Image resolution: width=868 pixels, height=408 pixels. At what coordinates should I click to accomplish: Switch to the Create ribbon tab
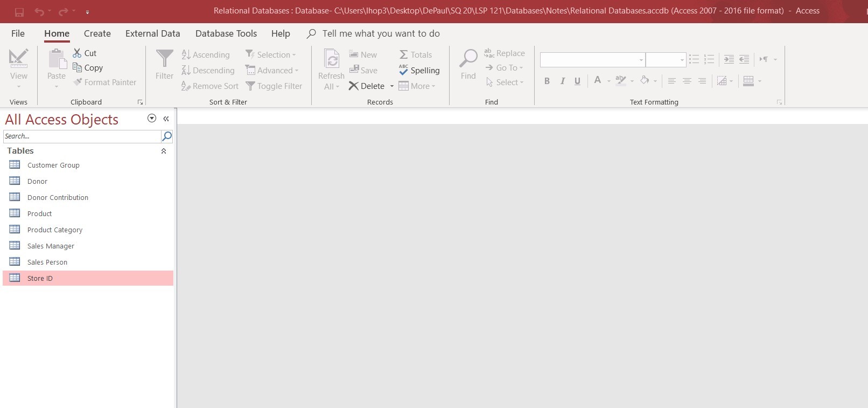tap(97, 33)
